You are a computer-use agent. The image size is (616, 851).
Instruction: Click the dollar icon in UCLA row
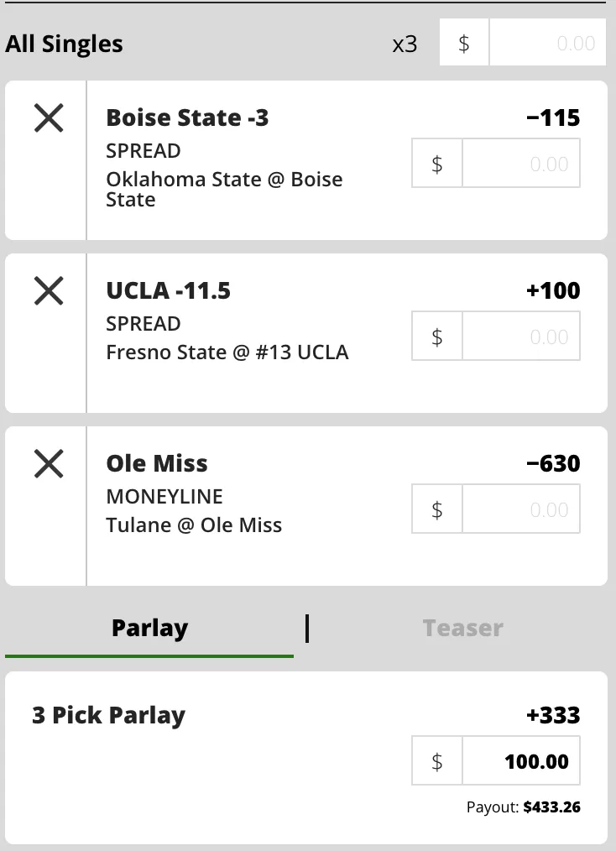pyautogui.click(x=437, y=337)
